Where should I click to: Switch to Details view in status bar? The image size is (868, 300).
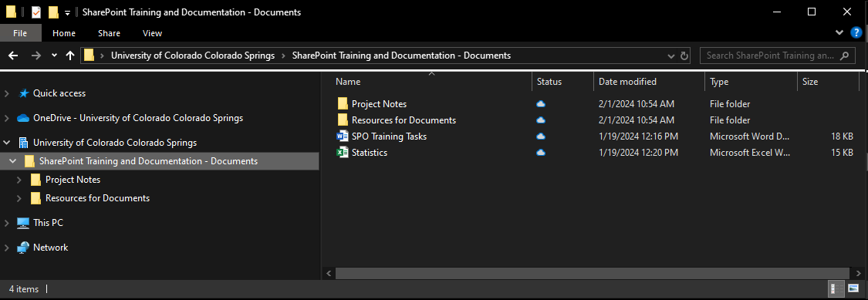pos(836,288)
